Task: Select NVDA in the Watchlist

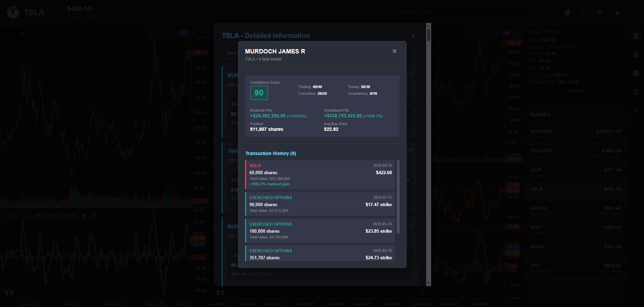Action: 576,249
